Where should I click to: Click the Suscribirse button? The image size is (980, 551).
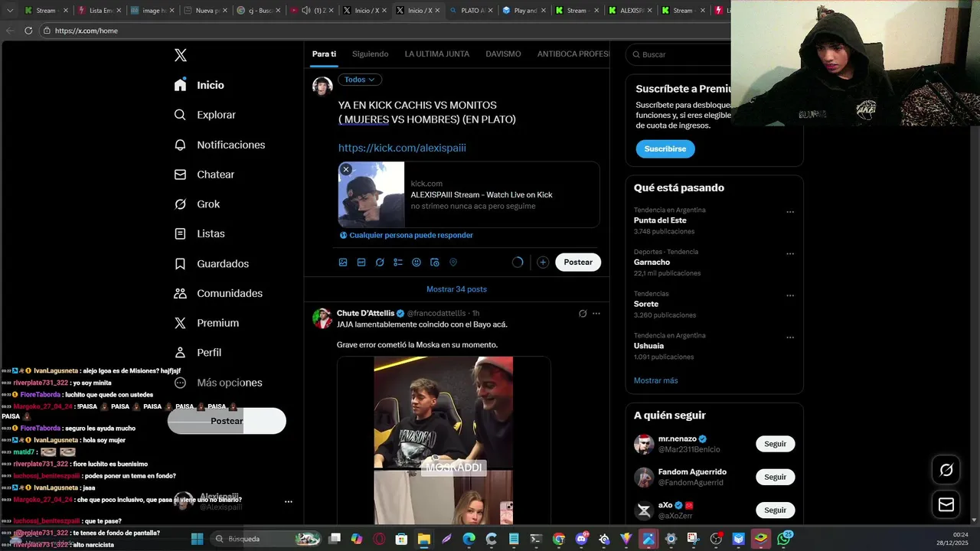point(665,148)
